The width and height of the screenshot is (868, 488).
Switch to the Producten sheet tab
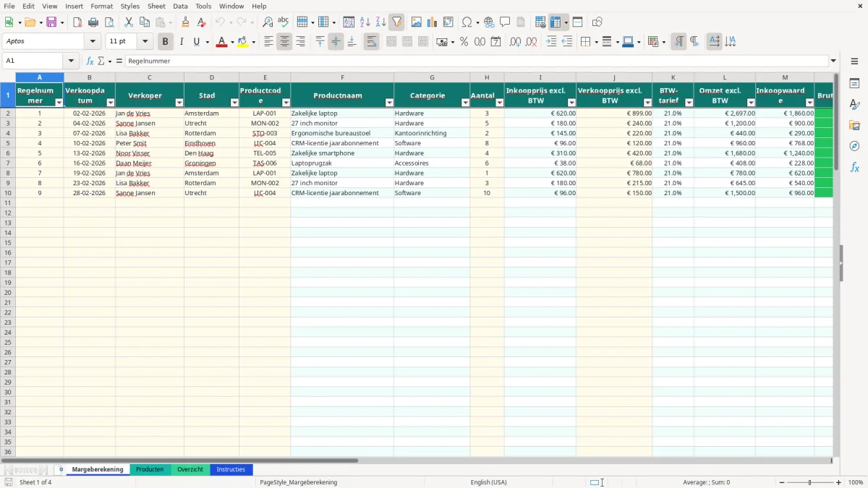click(150, 470)
